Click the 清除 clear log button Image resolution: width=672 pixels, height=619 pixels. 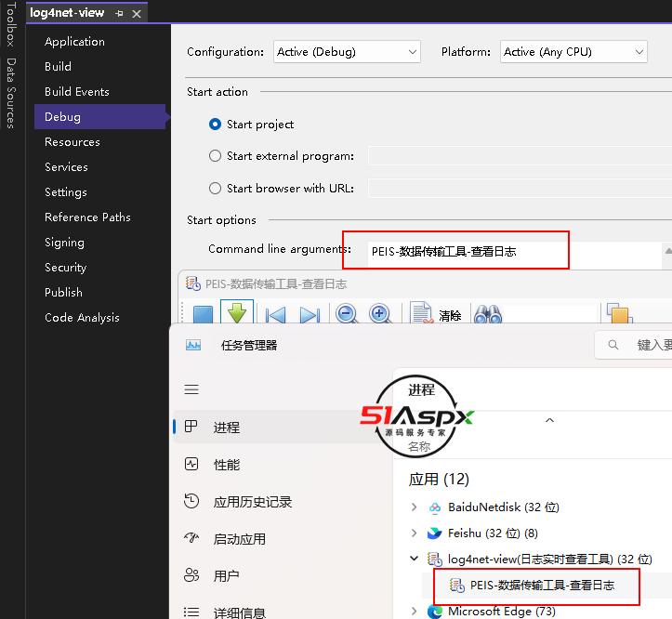[x=435, y=314]
